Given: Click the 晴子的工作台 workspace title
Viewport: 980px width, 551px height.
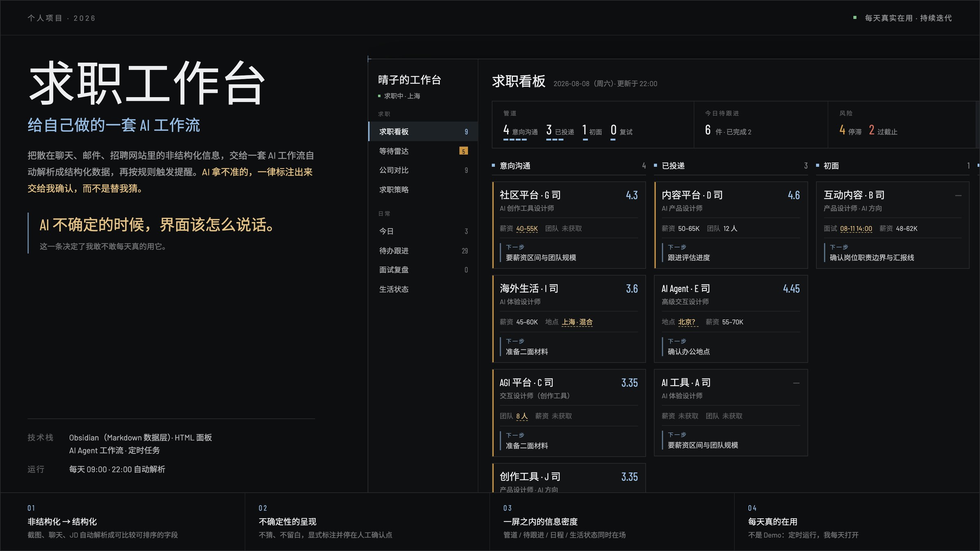Looking at the screenshot, I should coord(410,80).
